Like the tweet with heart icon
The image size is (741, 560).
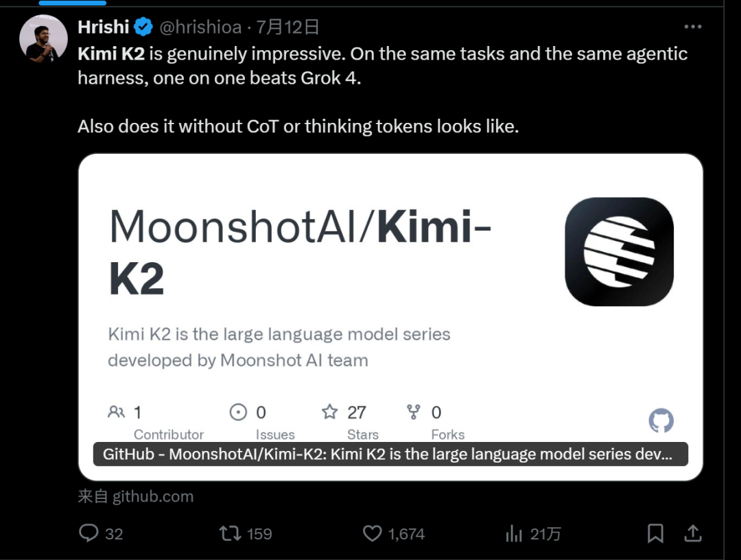pyautogui.click(x=372, y=533)
